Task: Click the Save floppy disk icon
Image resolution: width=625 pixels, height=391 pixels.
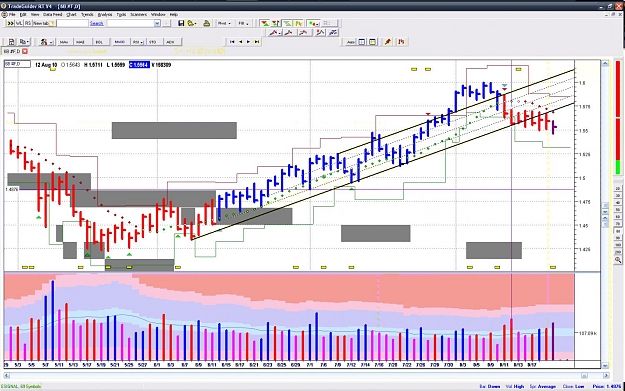Action: (x=181, y=24)
